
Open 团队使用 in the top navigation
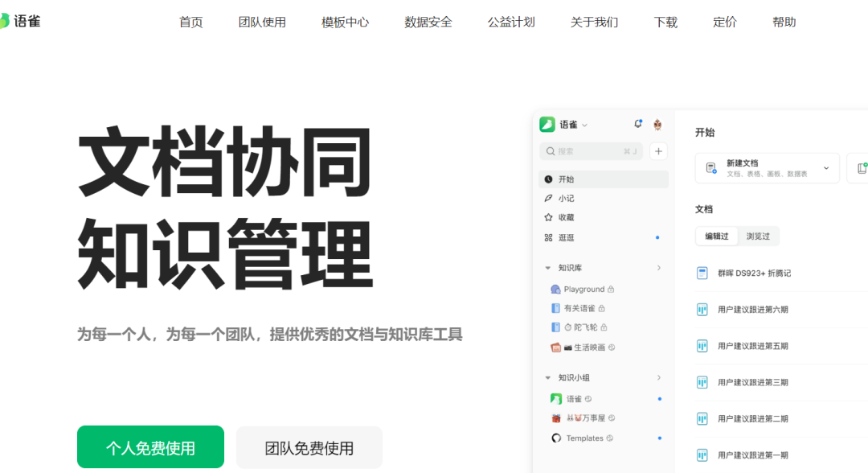pyautogui.click(x=262, y=23)
